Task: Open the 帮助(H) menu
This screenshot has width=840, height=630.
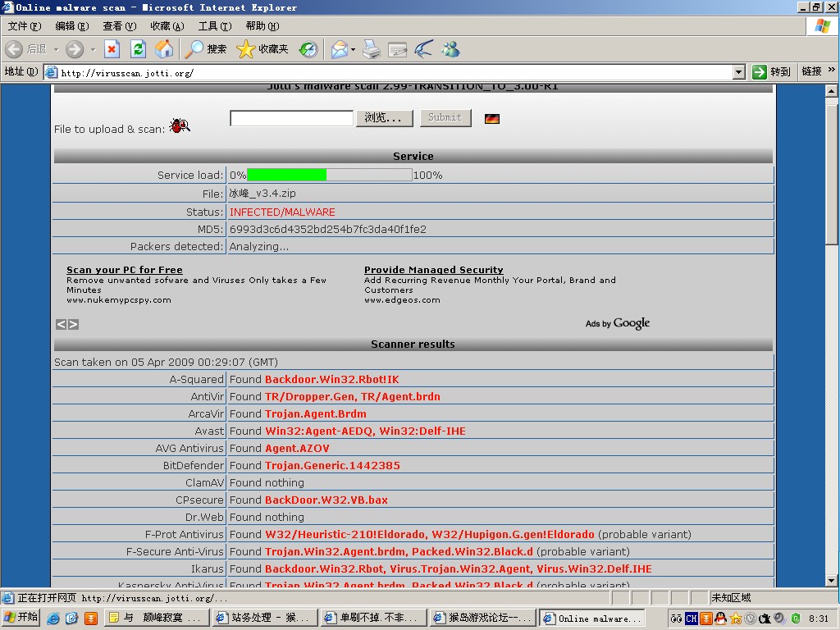Action: (x=262, y=25)
